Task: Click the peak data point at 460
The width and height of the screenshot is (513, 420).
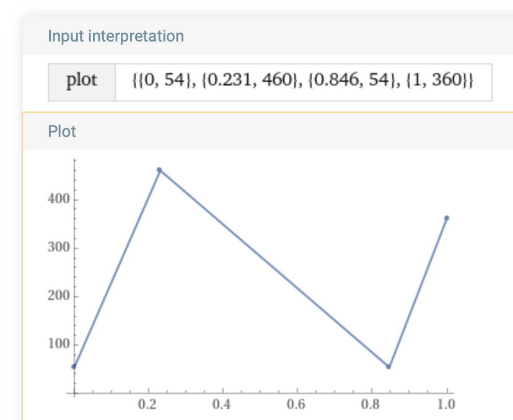Action: coord(159,170)
